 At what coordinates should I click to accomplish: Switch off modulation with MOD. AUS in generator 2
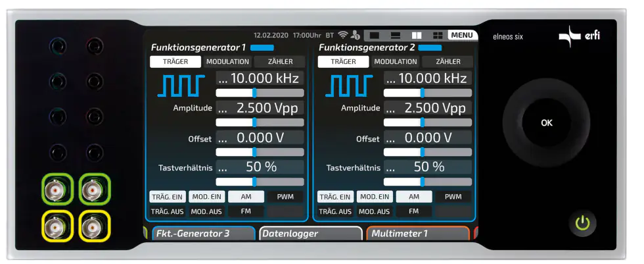pyautogui.click(x=374, y=211)
